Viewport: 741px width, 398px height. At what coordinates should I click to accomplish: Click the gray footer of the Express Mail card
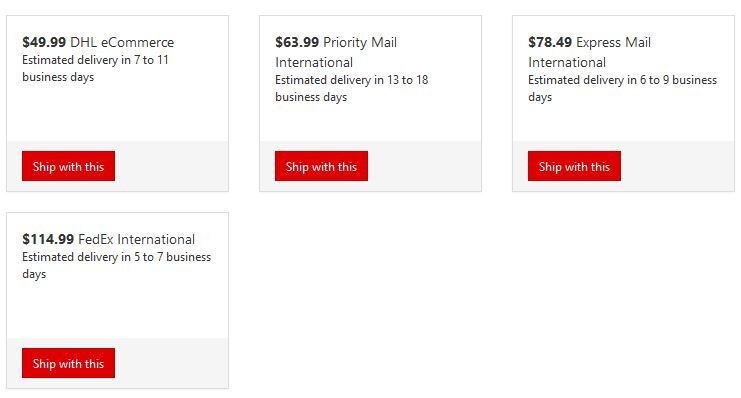click(677, 166)
